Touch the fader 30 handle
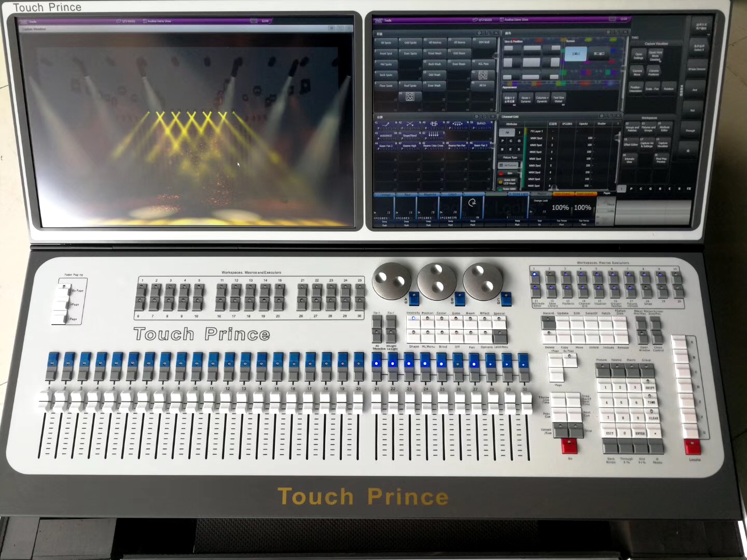 [x=525, y=403]
